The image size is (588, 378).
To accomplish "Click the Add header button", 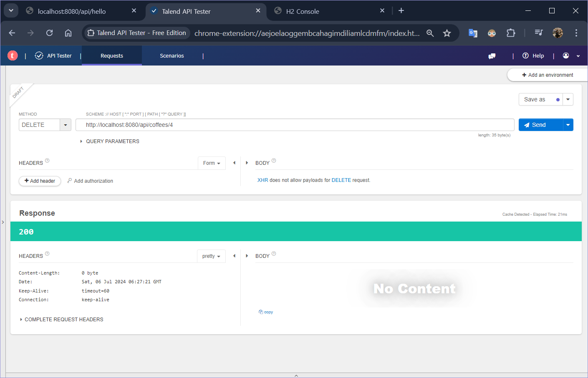I will pos(40,181).
